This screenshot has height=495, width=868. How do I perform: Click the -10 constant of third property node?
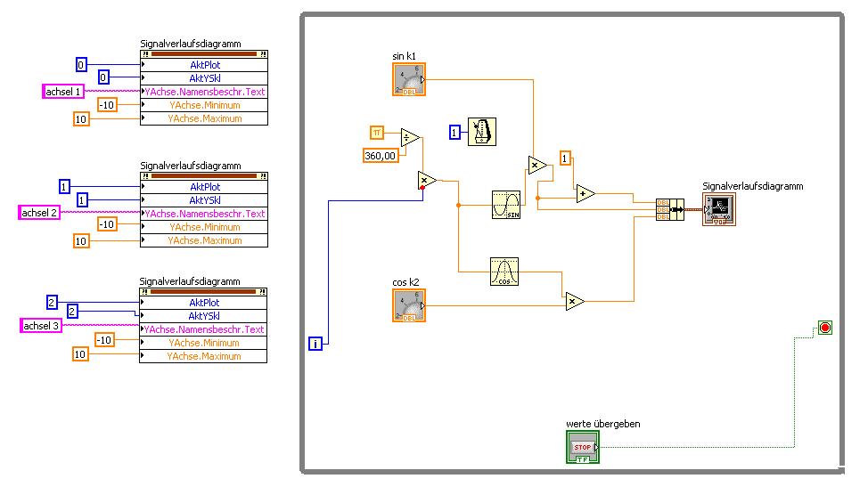coord(104,339)
